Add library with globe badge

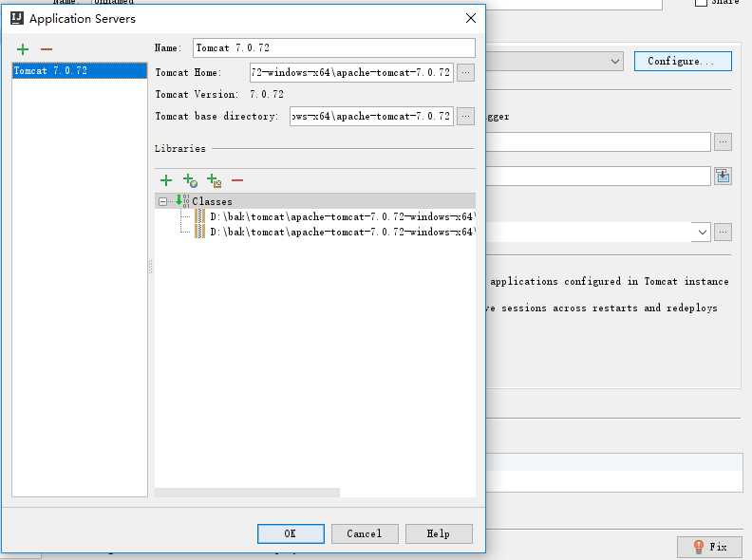[190, 180]
